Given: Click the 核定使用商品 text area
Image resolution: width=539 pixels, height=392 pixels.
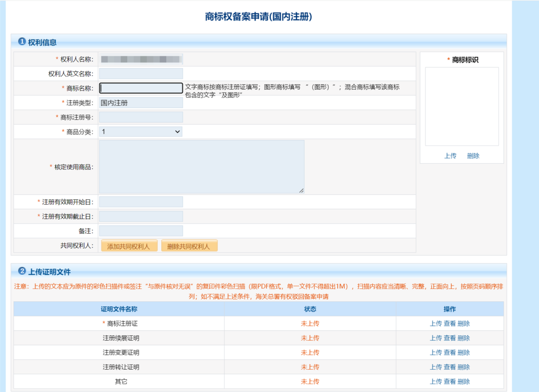Looking at the screenshot, I should click(202, 167).
